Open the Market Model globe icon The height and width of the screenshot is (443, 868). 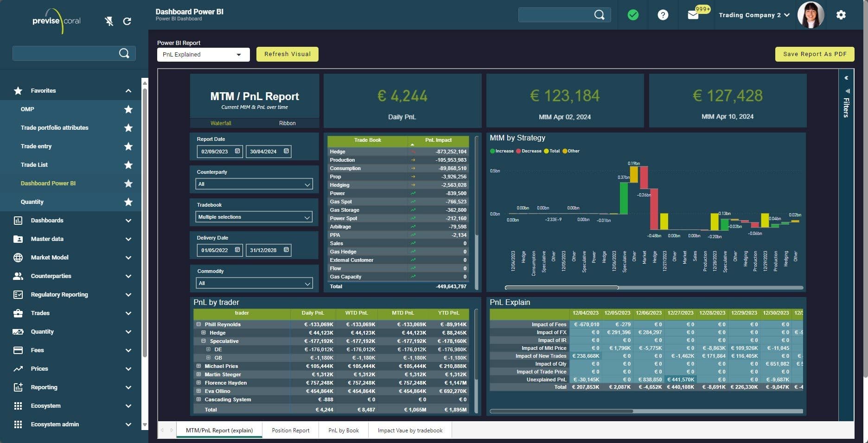(19, 257)
